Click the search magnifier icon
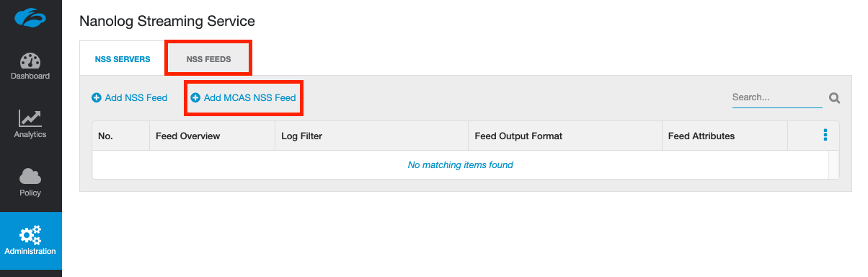This screenshot has width=868, height=277. (834, 98)
